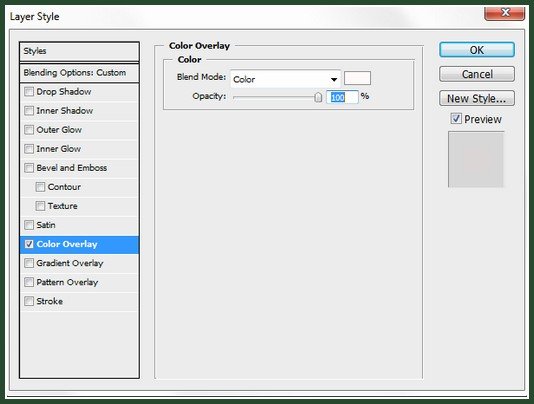Open the overlay color swatch
The width and height of the screenshot is (534, 404).
pos(357,78)
